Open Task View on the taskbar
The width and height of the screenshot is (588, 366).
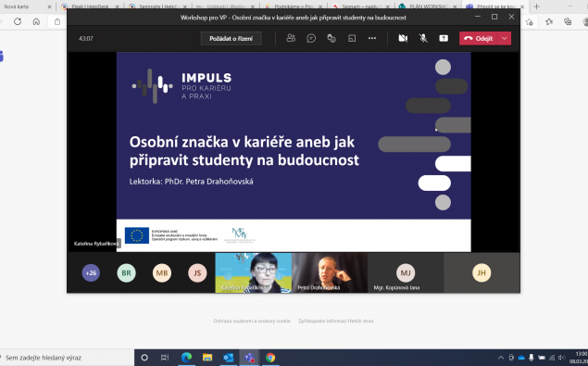(165, 358)
